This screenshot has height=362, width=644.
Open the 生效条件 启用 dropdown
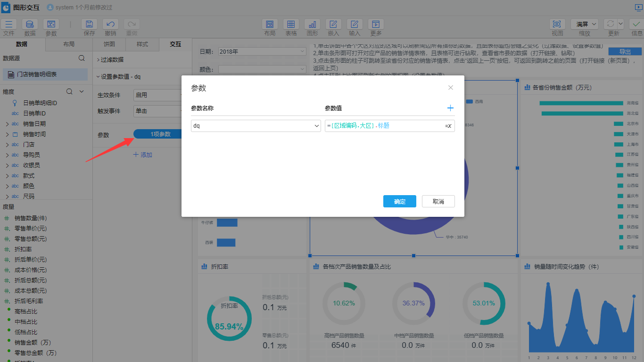click(158, 95)
